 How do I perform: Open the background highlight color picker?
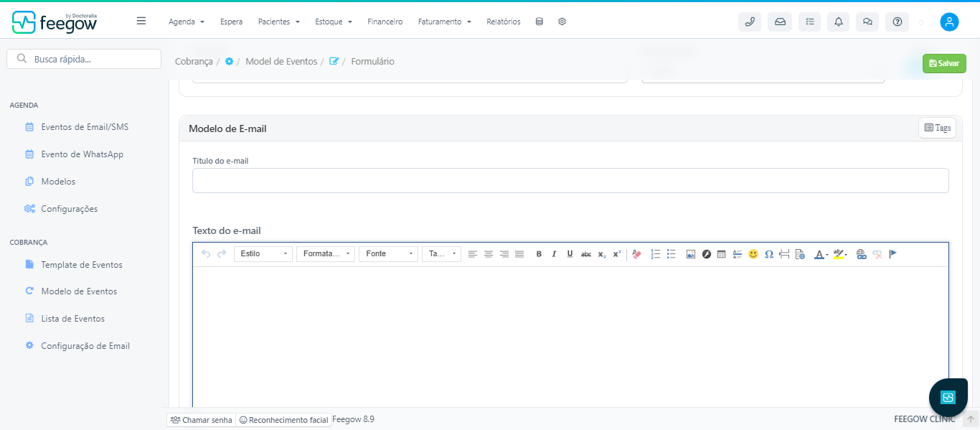tap(841, 254)
